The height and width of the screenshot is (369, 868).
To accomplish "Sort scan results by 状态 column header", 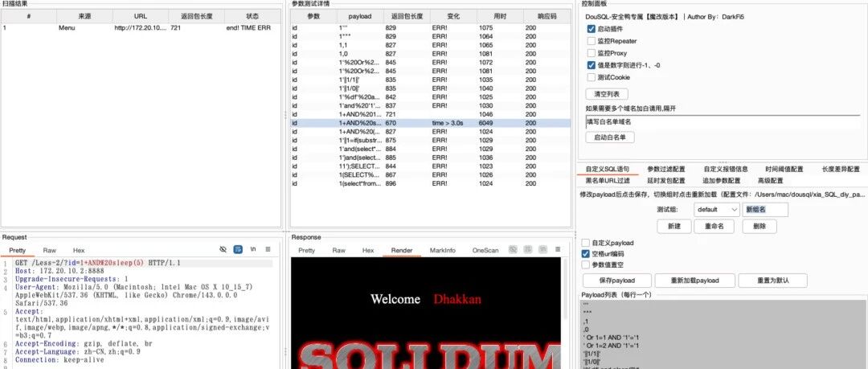I will coord(252,17).
